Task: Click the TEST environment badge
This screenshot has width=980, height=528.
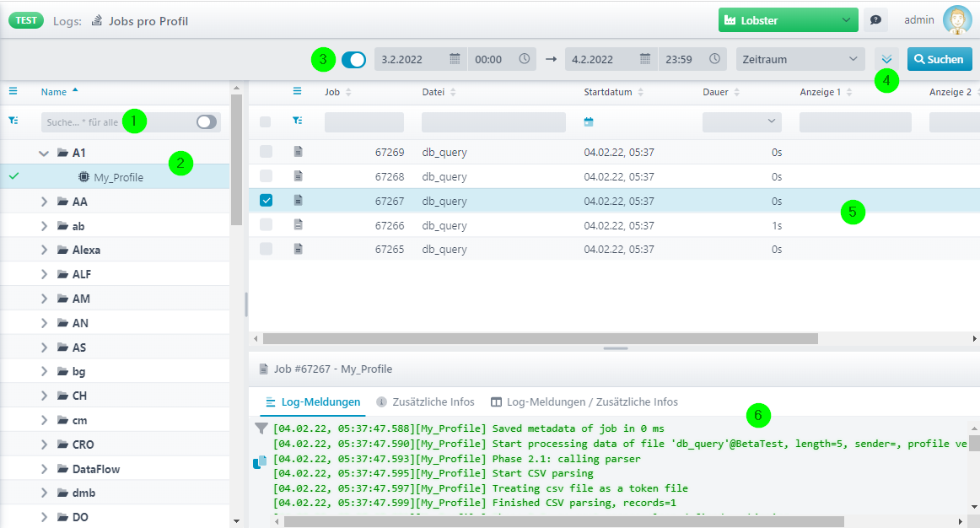Action: pos(25,20)
